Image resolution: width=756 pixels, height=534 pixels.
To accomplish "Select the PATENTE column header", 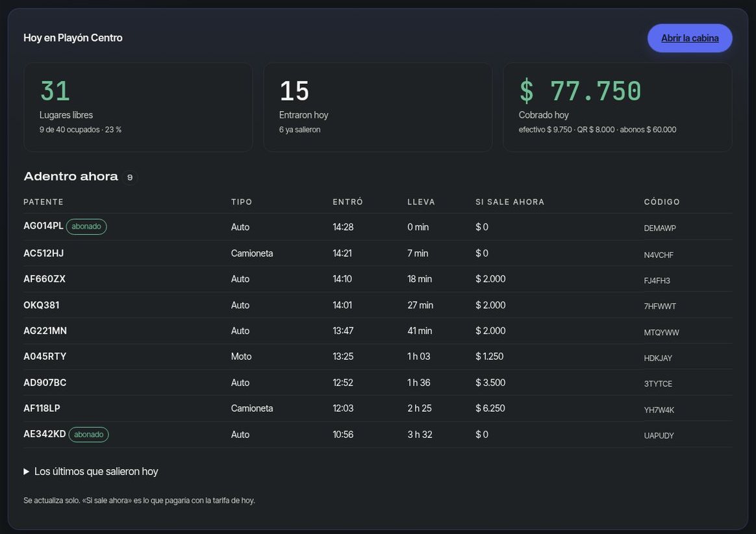I will [44, 201].
